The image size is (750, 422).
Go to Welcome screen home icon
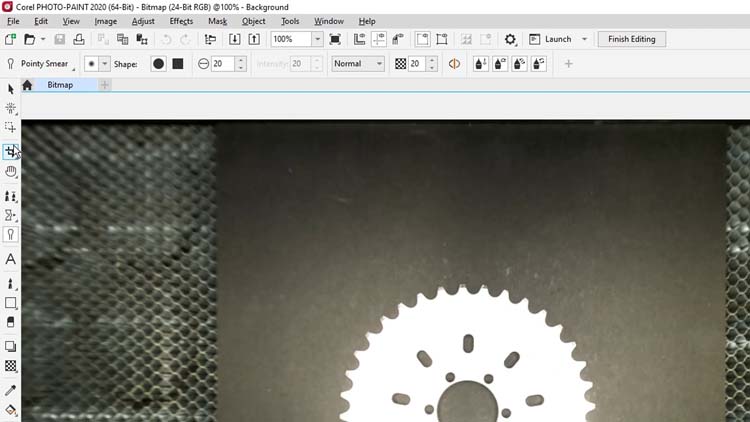pyautogui.click(x=27, y=85)
